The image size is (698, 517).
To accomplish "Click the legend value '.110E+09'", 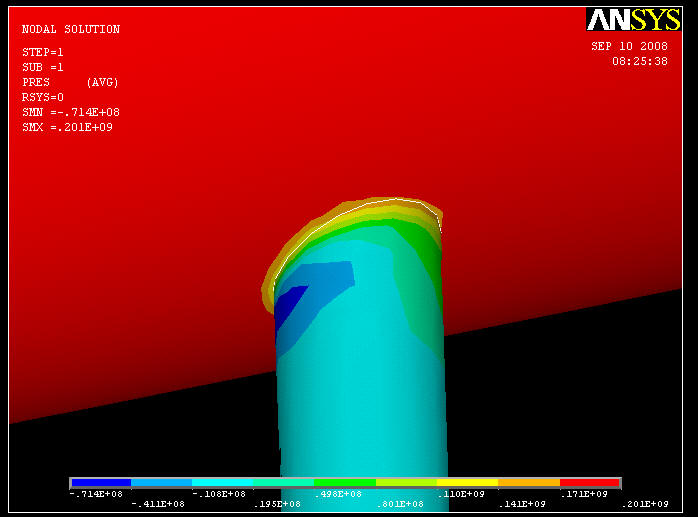I will point(461,494).
